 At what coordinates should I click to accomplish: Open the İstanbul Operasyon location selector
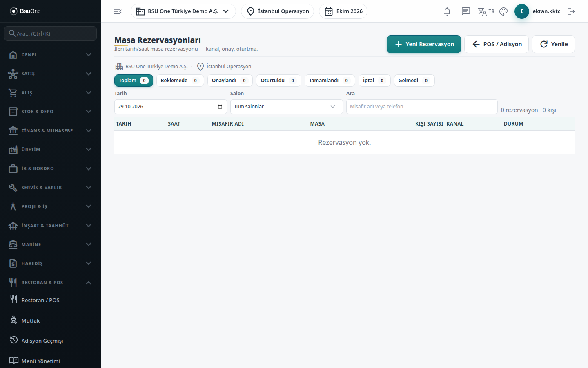[x=278, y=11]
